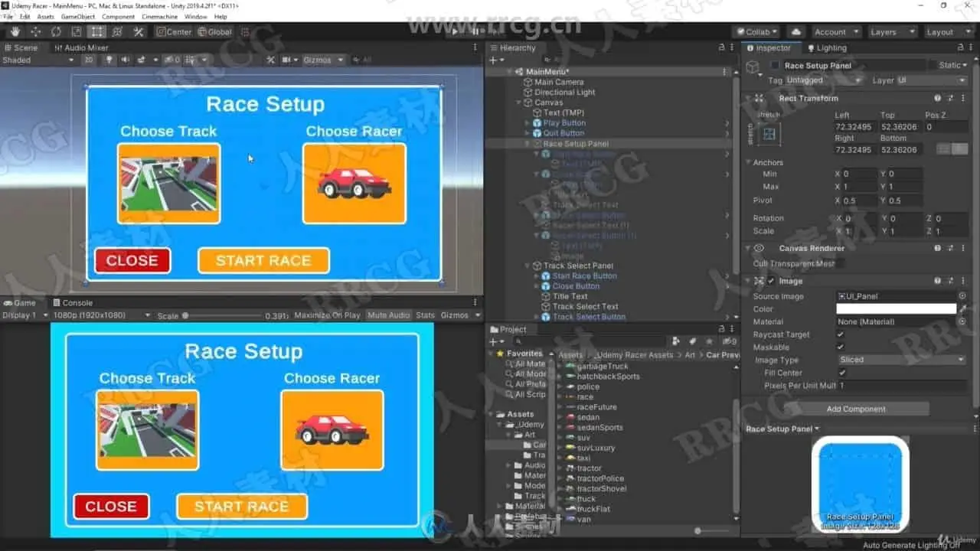Toggle Mute Audio in Game view

pos(389,315)
